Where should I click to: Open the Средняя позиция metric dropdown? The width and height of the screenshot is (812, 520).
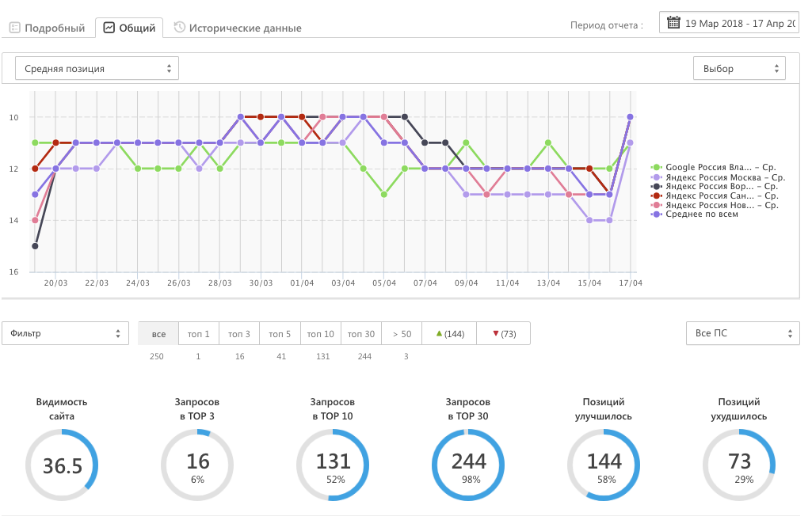coord(97,69)
